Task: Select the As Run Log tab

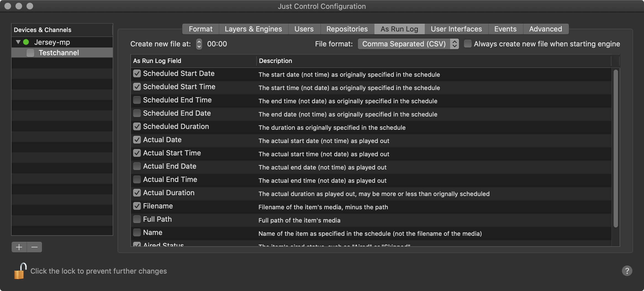Action: (x=399, y=29)
